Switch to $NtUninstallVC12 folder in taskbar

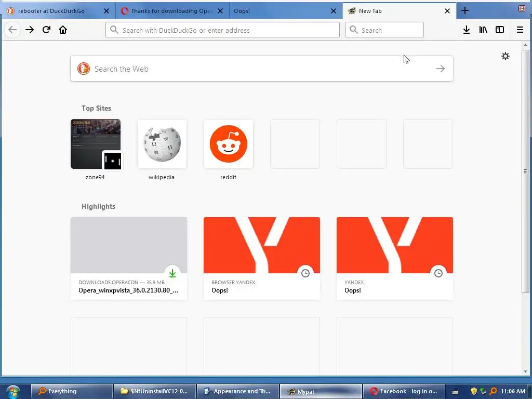click(x=155, y=391)
